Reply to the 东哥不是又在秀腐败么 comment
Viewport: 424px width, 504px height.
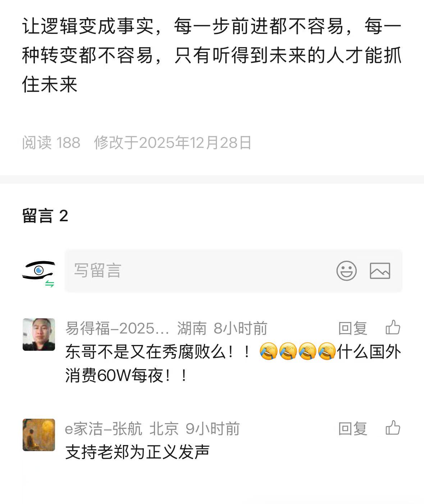pyautogui.click(x=352, y=328)
